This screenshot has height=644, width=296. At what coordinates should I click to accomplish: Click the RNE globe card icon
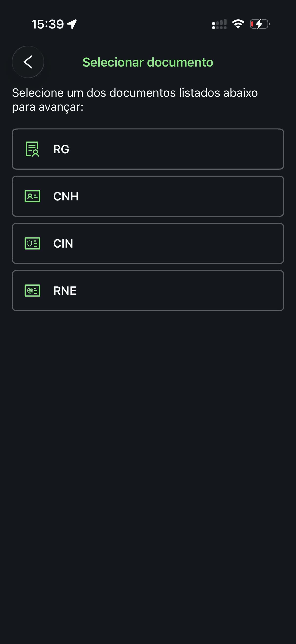32,291
